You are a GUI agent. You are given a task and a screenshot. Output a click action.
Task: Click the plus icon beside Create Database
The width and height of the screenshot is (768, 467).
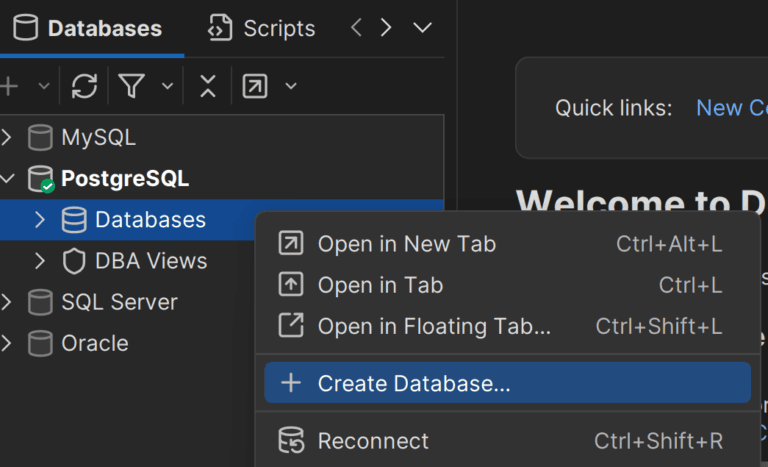291,383
